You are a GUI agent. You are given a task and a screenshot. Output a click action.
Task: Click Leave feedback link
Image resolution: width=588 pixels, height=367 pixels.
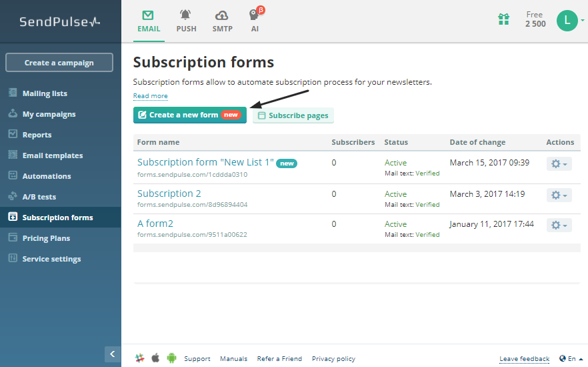pos(524,359)
